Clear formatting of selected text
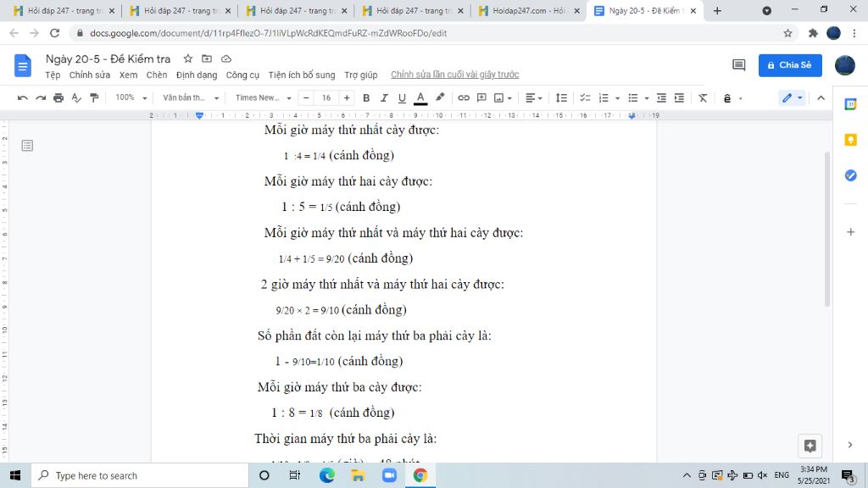 tap(703, 98)
